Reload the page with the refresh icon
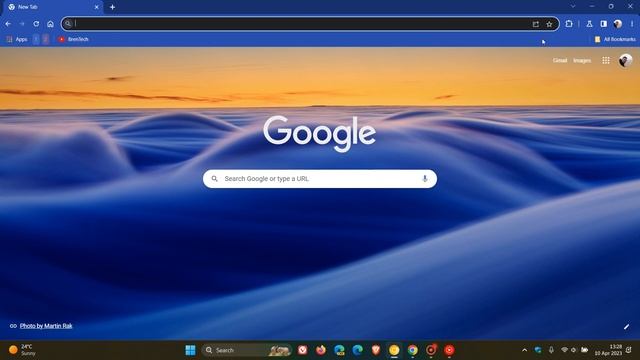 (36, 24)
